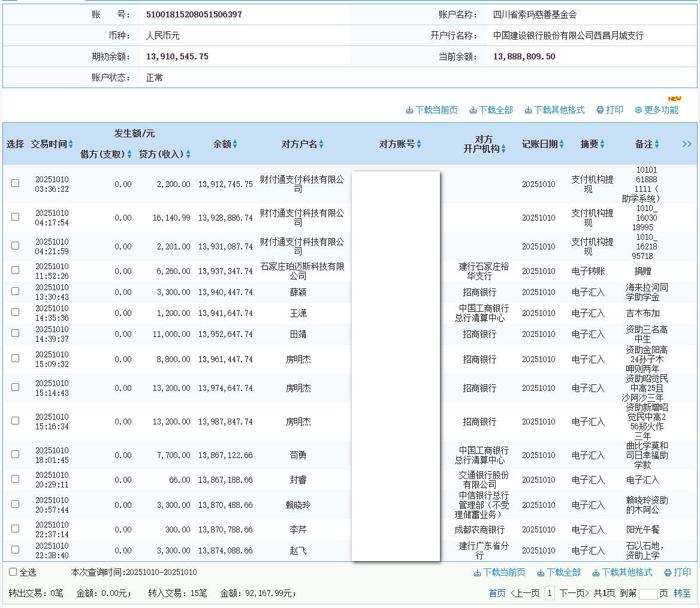700x608 pixels.
Task: Enable the 全选 checkbox
Action: (x=13, y=573)
